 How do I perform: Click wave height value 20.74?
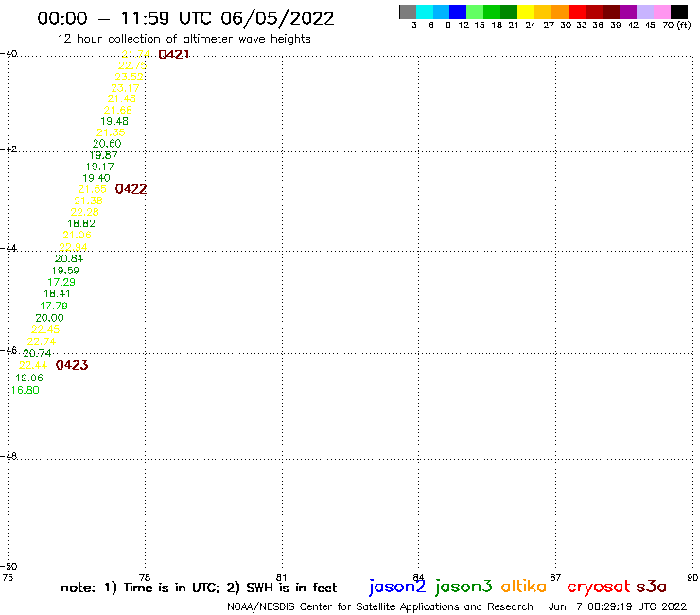tap(37, 353)
